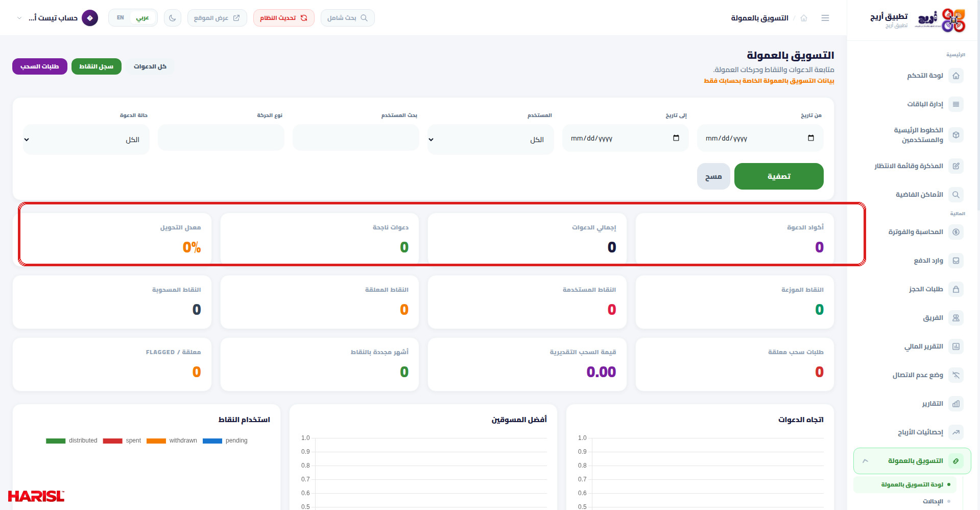This screenshot has height=510, width=980.
Task: Open لوحة التحكم dashboard icon
Action: click(956, 76)
